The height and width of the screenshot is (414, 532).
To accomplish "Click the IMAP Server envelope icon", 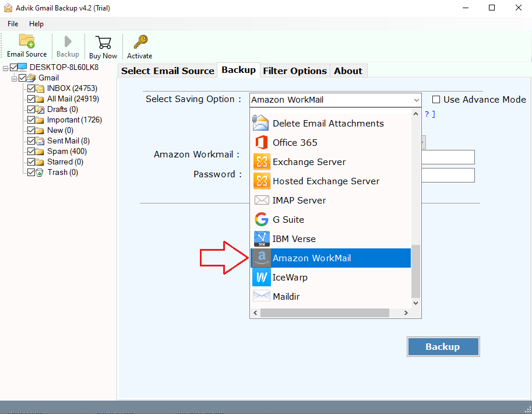I will point(262,200).
